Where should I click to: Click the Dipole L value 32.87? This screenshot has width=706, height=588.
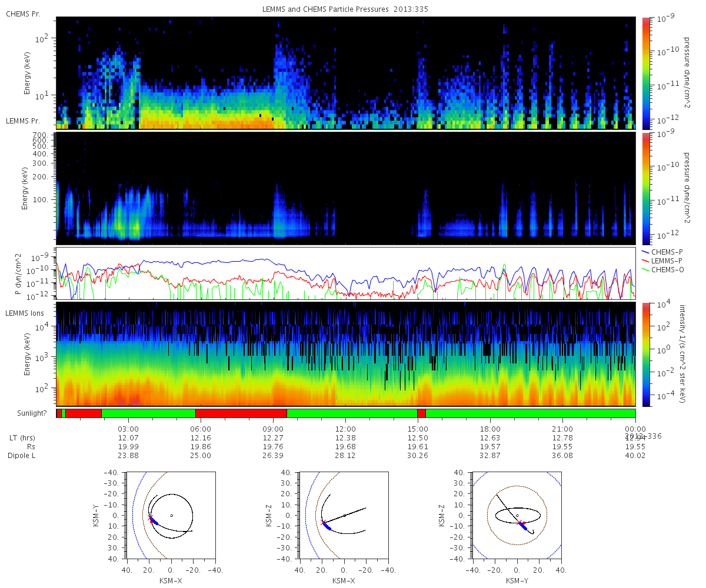[x=490, y=456]
